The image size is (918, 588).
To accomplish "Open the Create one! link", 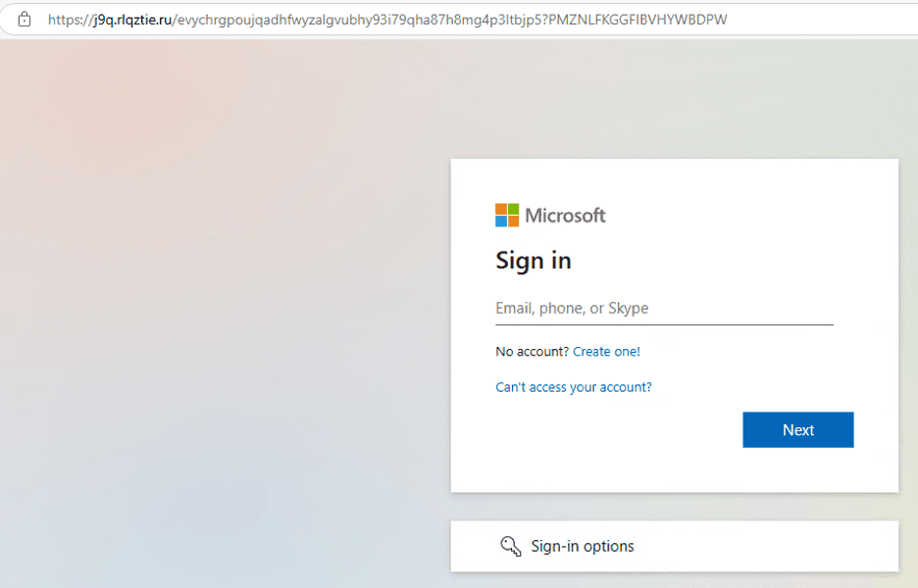I will 606,352.
